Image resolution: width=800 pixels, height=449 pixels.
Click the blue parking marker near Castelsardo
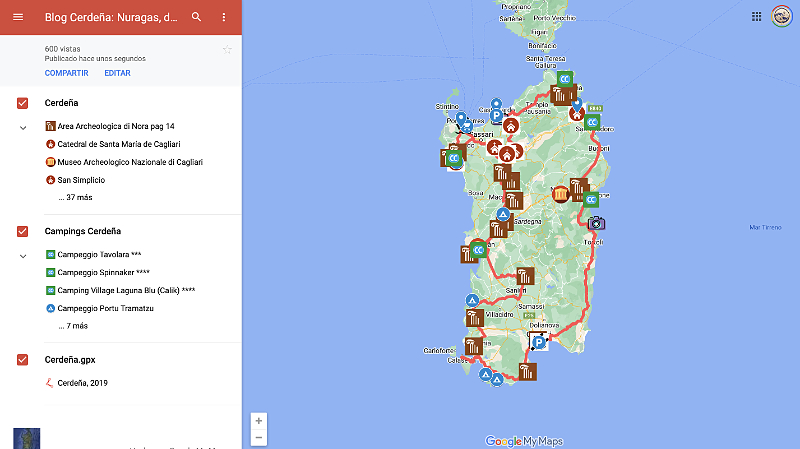(496, 116)
